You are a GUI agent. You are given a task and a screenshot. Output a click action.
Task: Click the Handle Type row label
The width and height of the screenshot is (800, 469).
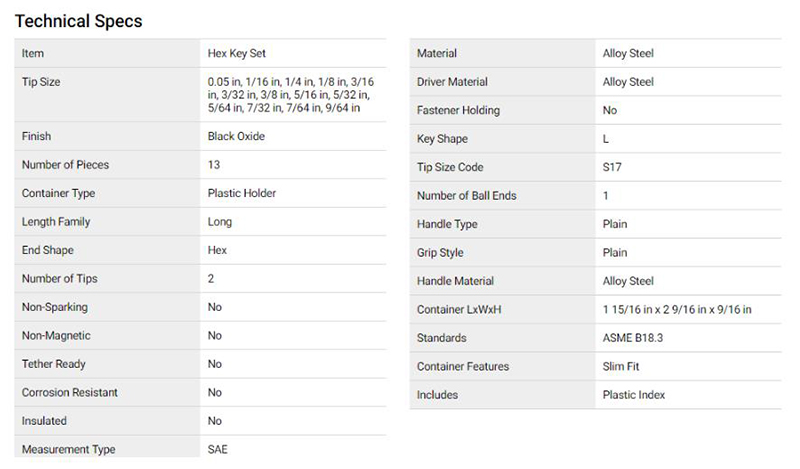[446, 224]
